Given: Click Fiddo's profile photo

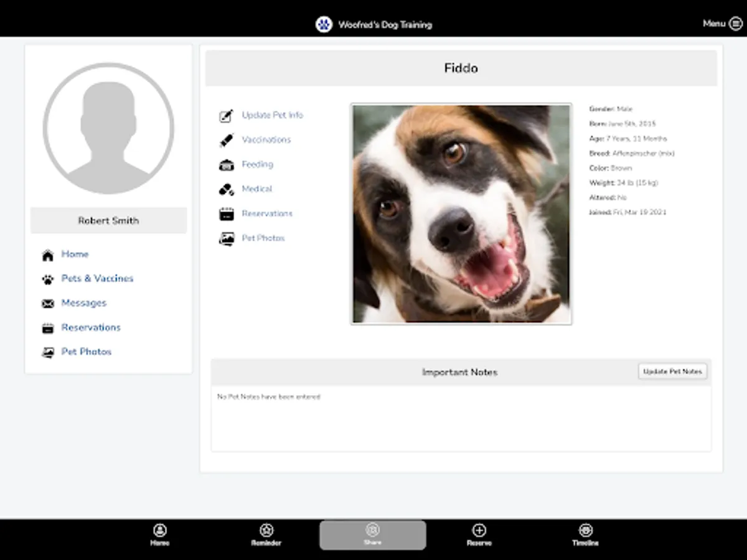Looking at the screenshot, I should pos(461,213).
